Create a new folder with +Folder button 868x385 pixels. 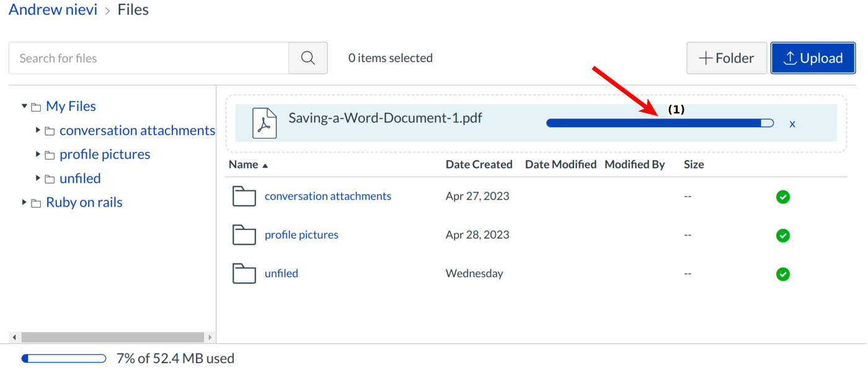726,58
